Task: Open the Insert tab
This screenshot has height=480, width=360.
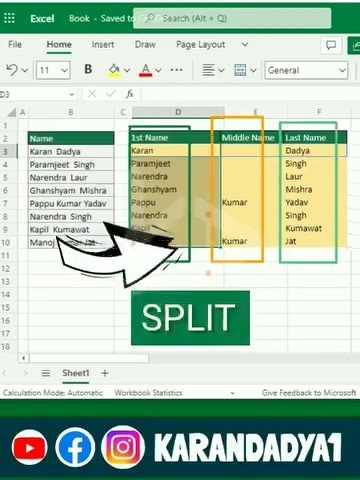Action: click(x=103, y=44)
